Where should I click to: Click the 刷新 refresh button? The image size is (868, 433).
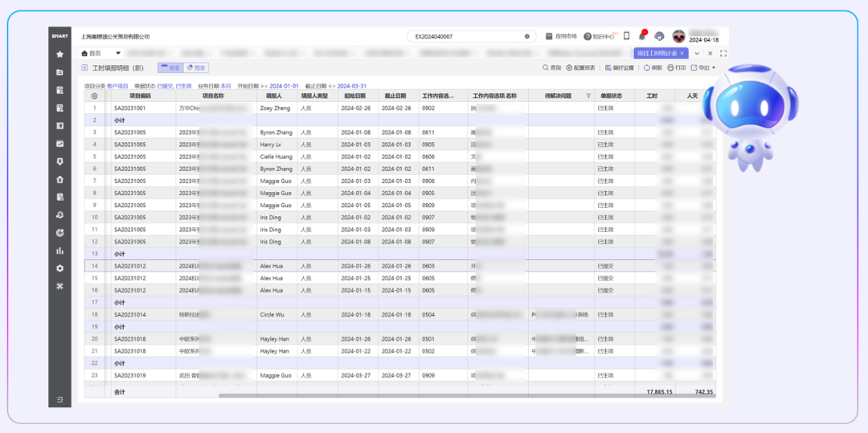coord(652,68)
